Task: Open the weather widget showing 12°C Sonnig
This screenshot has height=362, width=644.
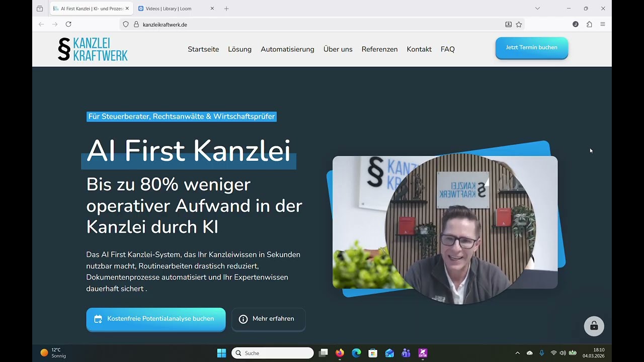Action: 53,352
